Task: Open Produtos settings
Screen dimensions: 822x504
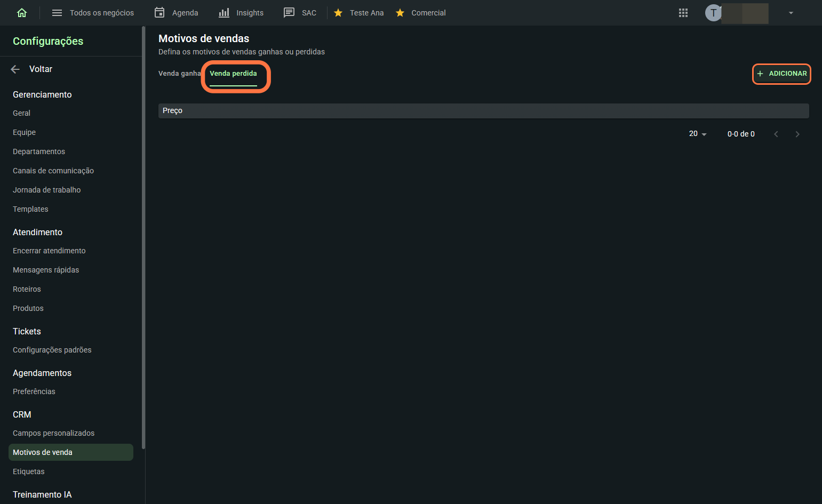Action: point(28,308)
